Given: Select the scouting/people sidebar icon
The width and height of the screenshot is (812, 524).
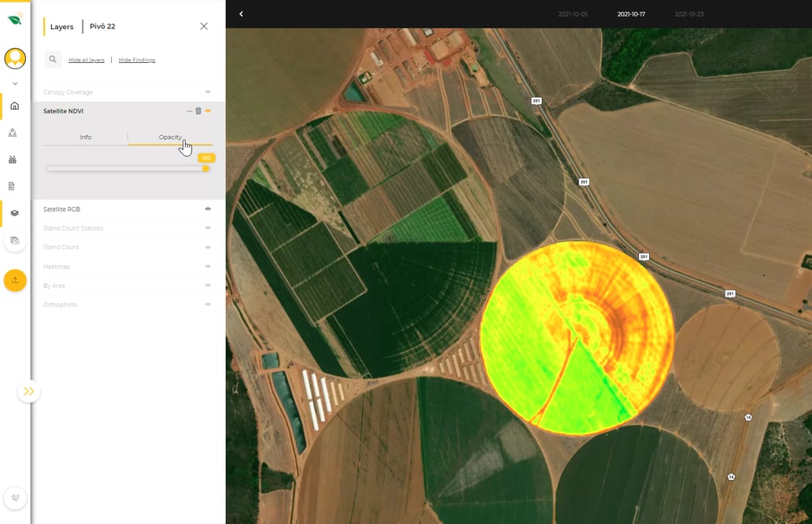Looking at the screenshot, I should 14,133.
